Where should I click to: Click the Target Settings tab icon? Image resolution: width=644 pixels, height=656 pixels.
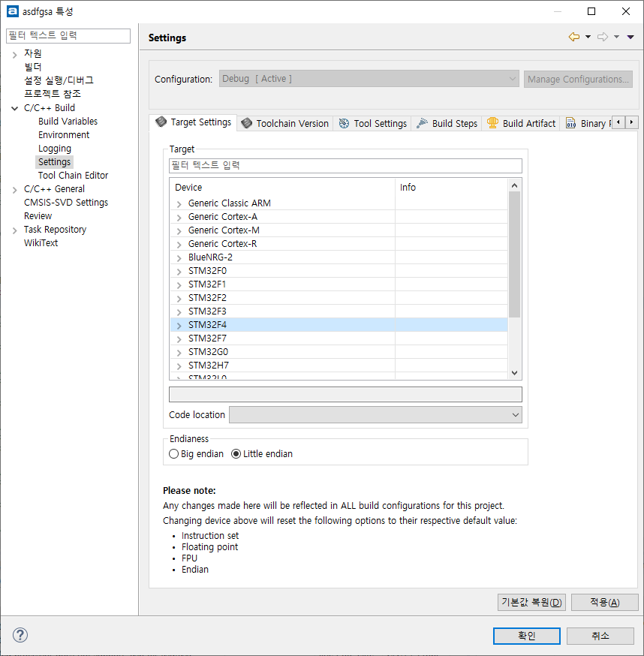pos(161,122)
